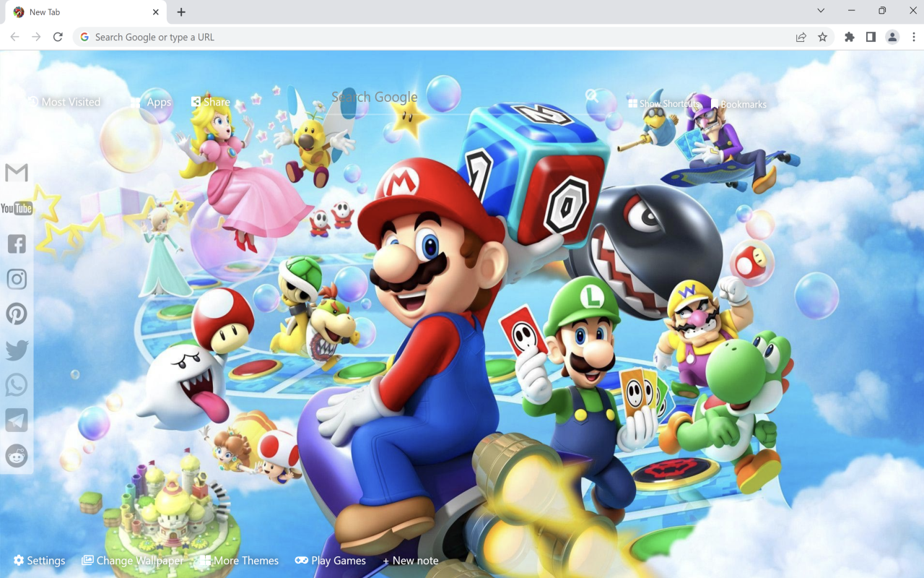
Task: Toggle the browser side panel
Action: pos(871,37)
